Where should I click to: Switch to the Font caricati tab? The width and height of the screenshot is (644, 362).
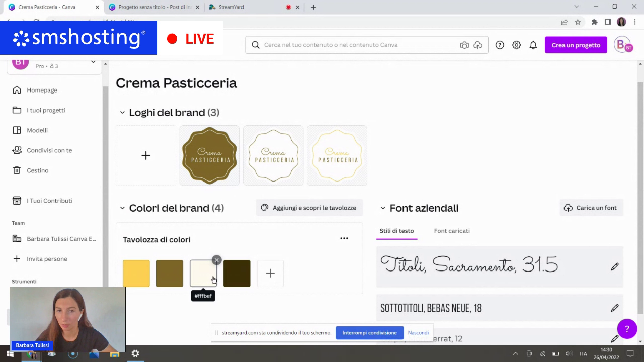pyautogui.click(x=451, y=231)
